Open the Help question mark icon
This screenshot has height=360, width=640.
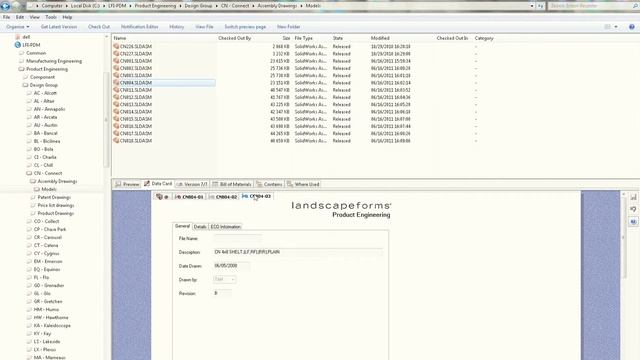[631, 27]
